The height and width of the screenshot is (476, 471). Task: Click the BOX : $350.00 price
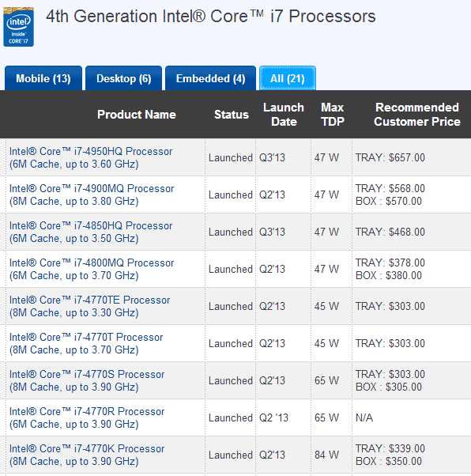coord(389,461)
